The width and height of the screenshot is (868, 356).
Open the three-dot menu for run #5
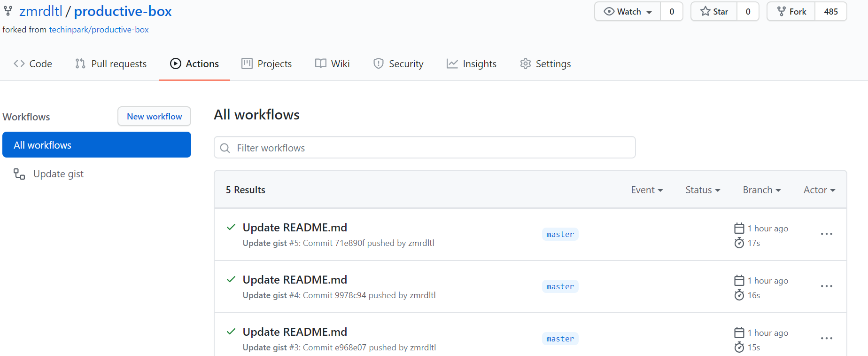pos(827,234)
